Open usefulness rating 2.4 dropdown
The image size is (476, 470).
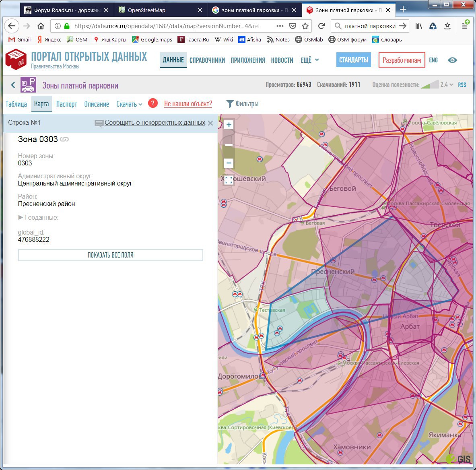447,85
